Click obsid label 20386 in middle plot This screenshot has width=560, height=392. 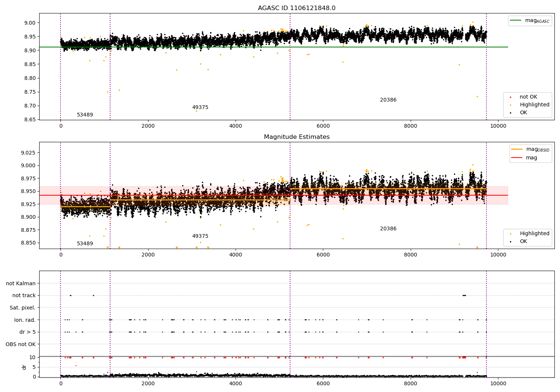coord(388,229)
